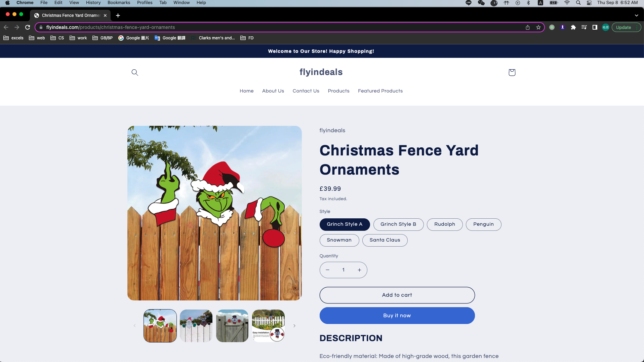644x362 pixels.
Task: Show previous thumbnails with left arrow
Action: (135, 326)
